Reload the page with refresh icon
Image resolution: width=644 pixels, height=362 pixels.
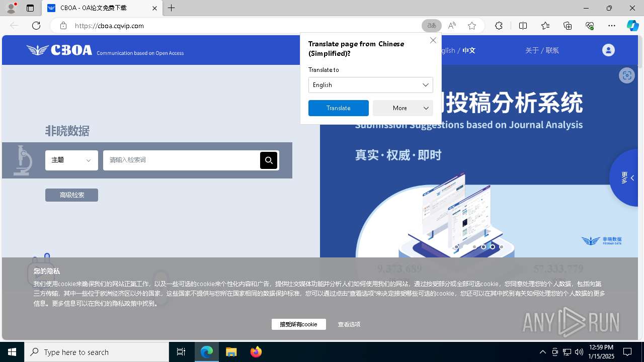tap(36, 26)
